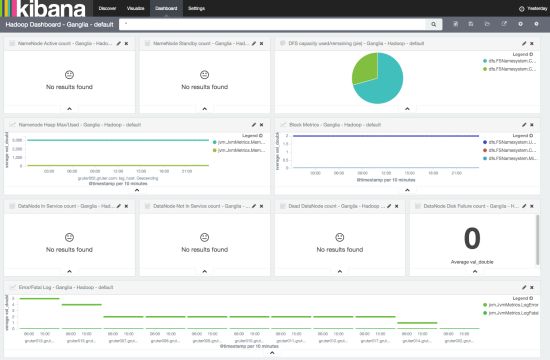This screenshot has width=550, height=360.
Task: Click the search magnifier button
Action: click(x=434, y=24)
